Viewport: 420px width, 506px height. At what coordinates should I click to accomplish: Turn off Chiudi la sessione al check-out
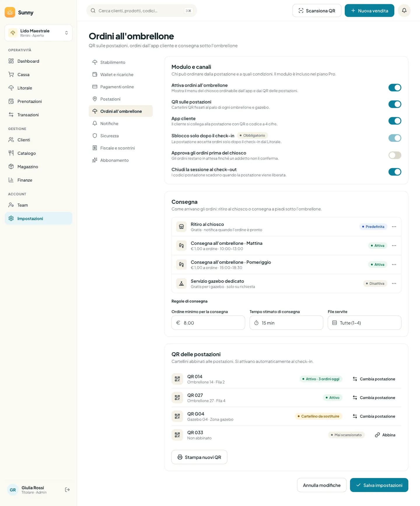395,172
